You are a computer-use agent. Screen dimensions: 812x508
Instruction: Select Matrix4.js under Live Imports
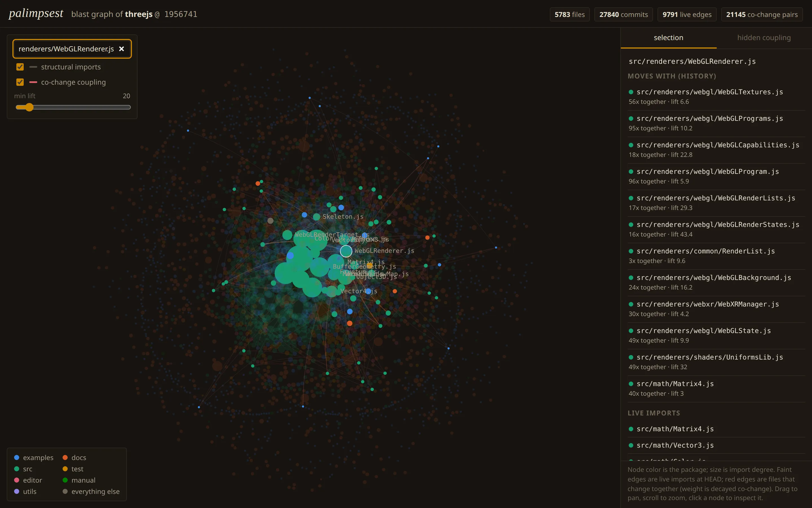coord(716,429)
